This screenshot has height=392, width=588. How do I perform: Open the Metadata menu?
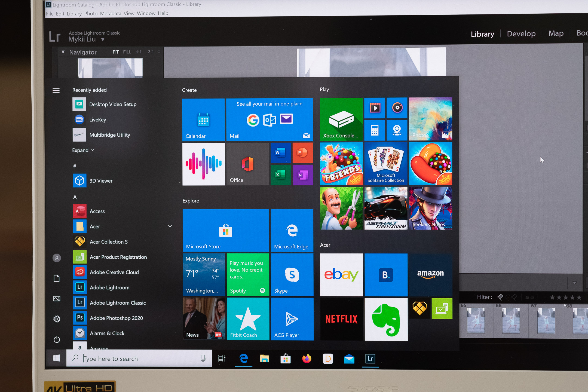(x=111, y=13)
